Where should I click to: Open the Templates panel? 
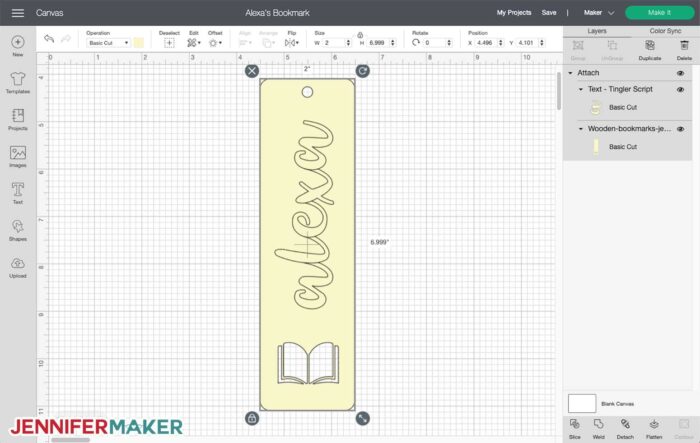tap(18, 83)
